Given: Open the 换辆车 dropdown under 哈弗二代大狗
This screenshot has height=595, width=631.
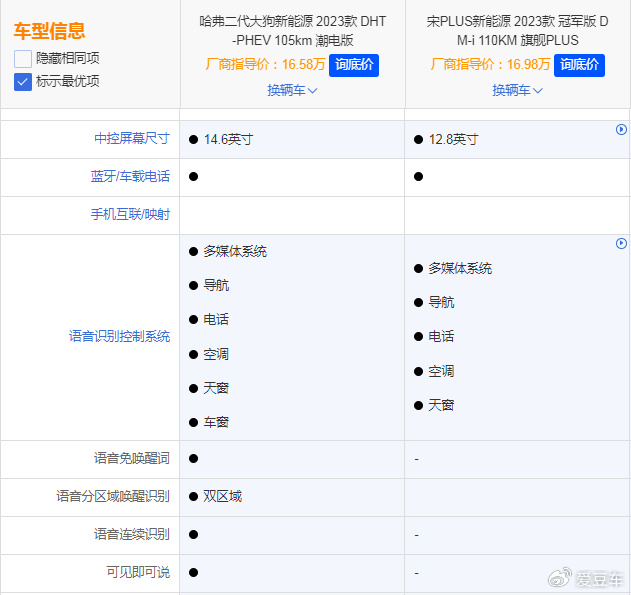Looking at the screenshot, I should point(292,90).
